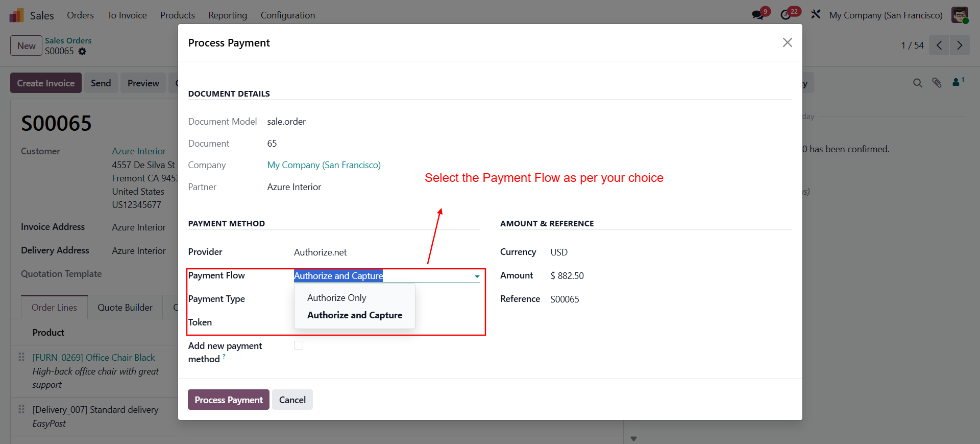Go to the next record arrow
This screenshot has height=444, width=980.
point(960,45)
